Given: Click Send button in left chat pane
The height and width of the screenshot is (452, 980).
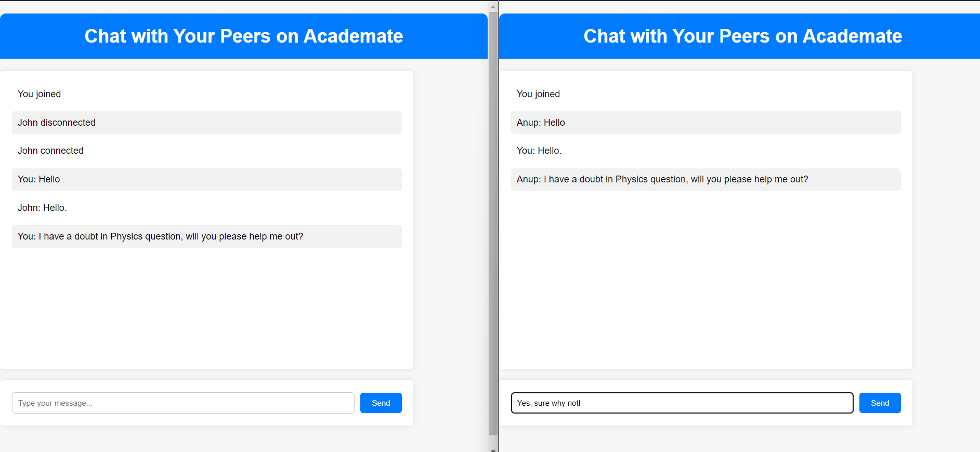Looking at the screenshot, I should tap(381, 403).
